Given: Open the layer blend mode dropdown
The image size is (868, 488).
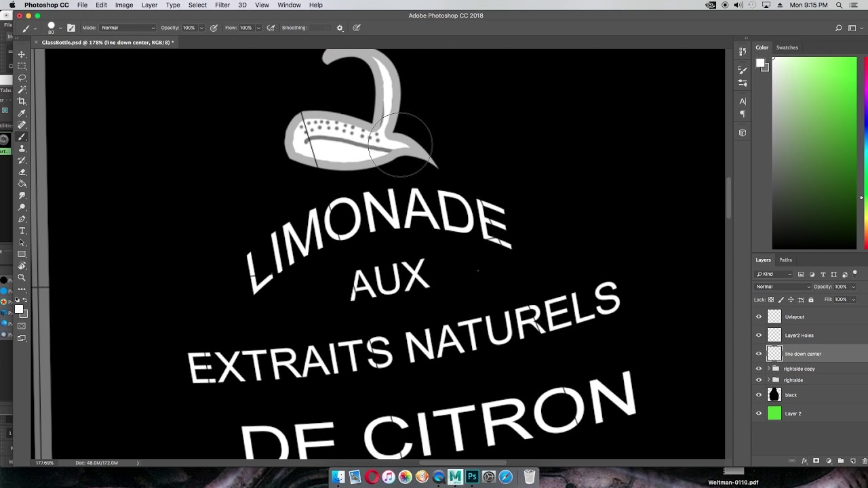Looking at the screenshot, I should (x=783, y=287).
